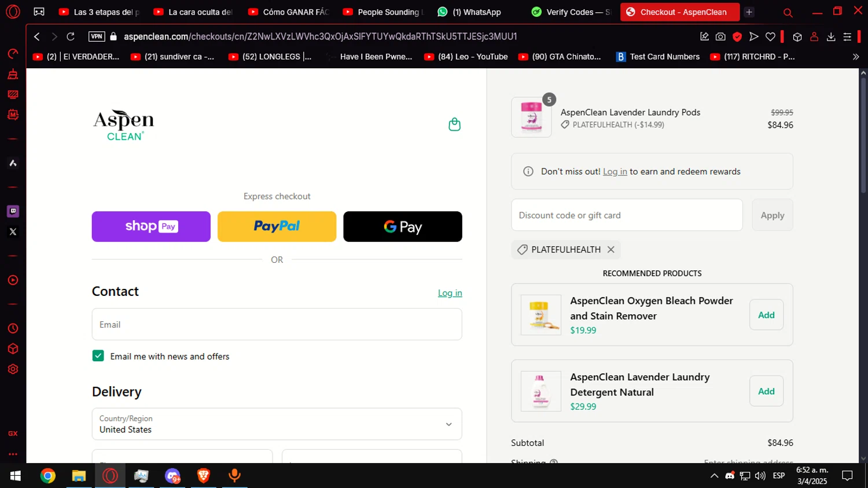Open the sidebar extensions cube icon

pyautogui.click(x=13, y=349)
